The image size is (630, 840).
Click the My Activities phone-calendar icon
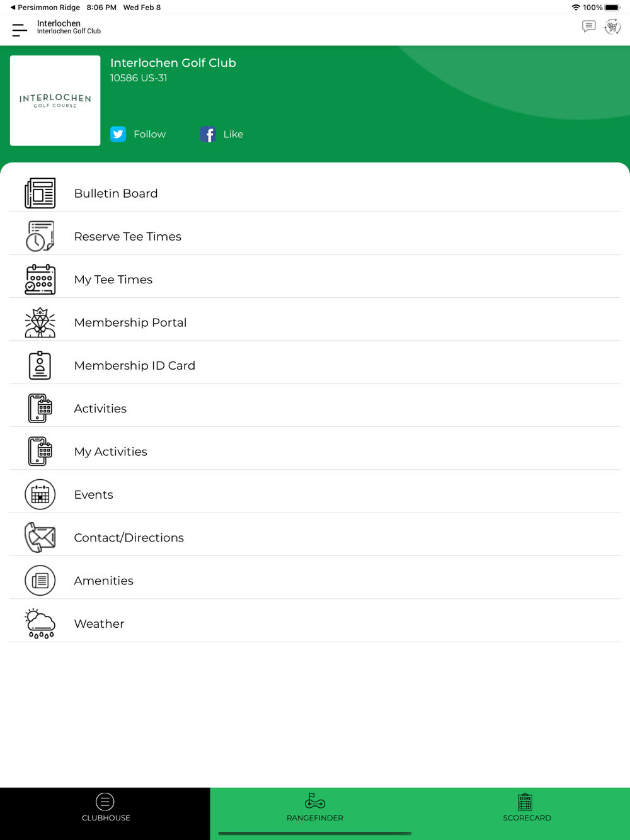[x=40, y=451]
